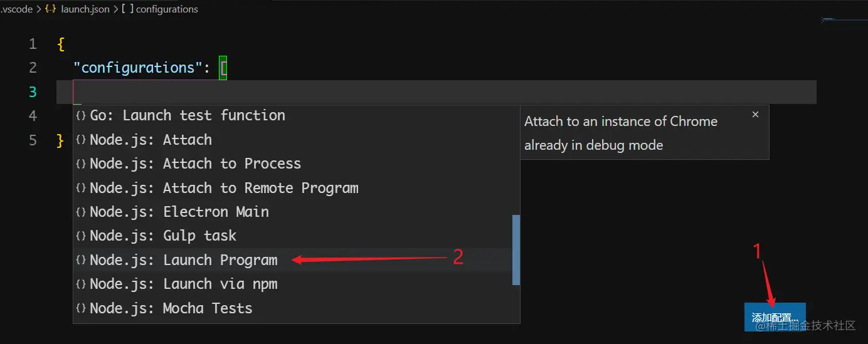Click snippet icon beside Node.js: Gulp task
868x344 pixels.
(x=81, y=236)
